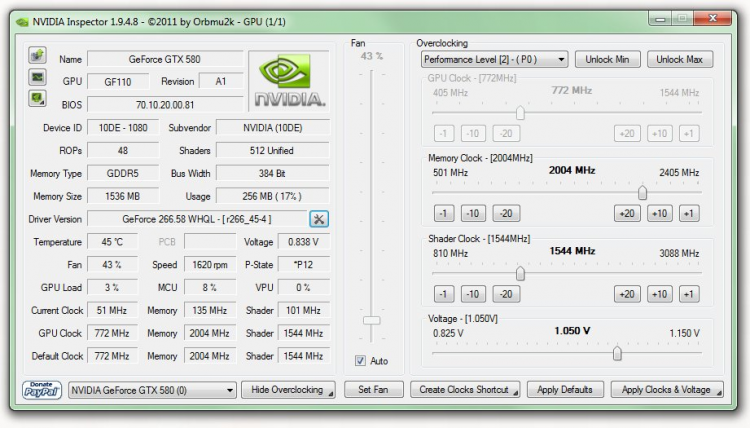Increase Shader Clock by 20 MHz
This screenshot has width=750, height=428.
click(x=627, y=294)
